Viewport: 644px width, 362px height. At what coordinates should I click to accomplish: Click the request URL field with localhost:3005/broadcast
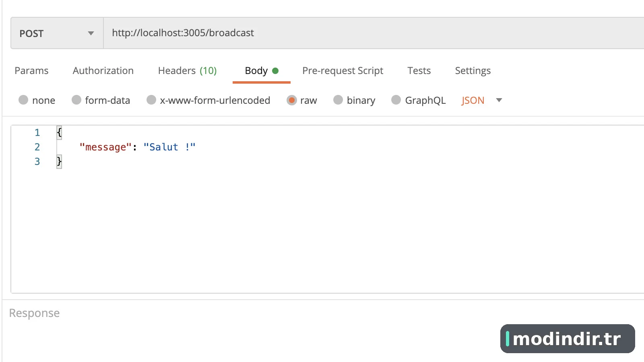[374, 33]
